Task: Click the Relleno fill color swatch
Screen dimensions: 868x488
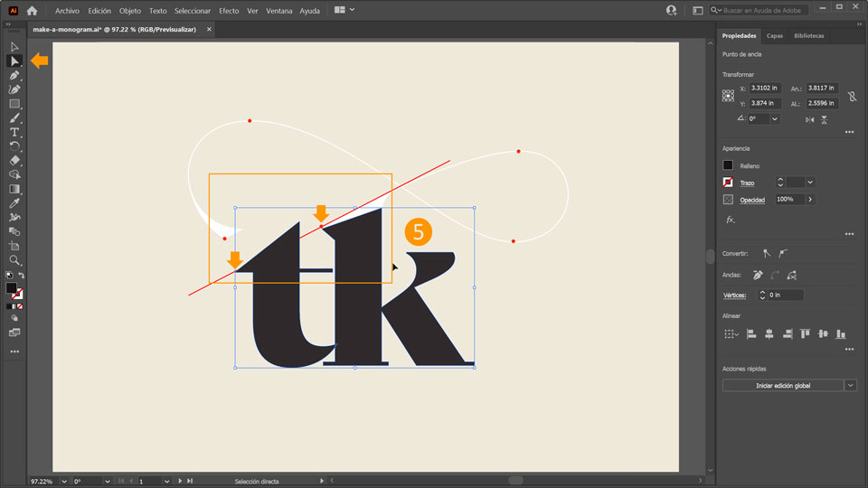Action: (x=728, y=165)
